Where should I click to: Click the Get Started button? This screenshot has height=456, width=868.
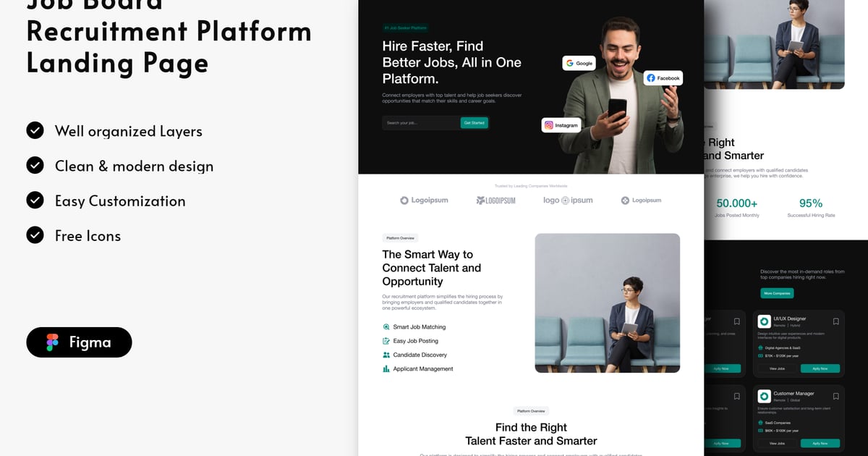(x=475, y=123)
